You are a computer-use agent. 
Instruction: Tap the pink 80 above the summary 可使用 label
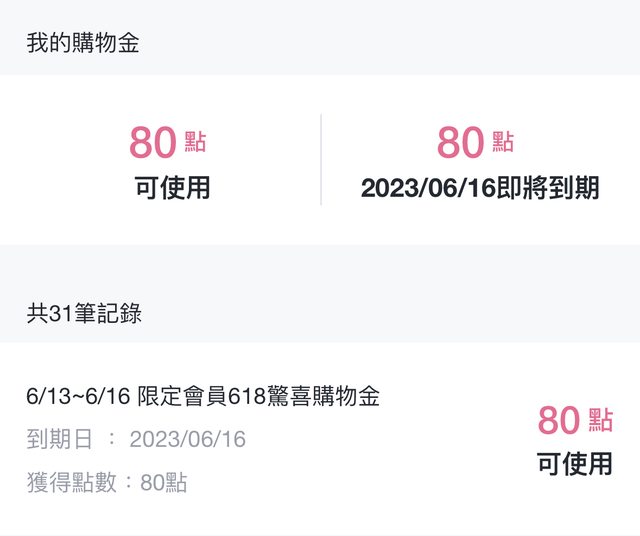tap(153, 144)
